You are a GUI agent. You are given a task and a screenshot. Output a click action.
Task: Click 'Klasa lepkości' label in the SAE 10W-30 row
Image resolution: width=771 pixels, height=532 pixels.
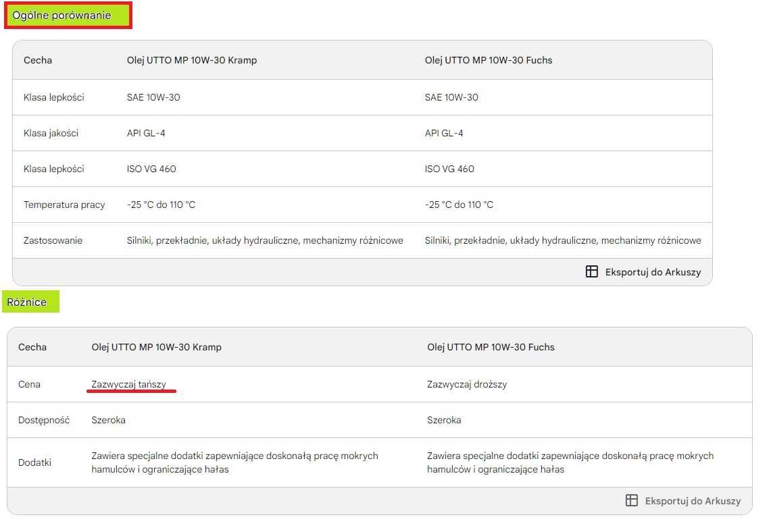(x=53, y=97)
